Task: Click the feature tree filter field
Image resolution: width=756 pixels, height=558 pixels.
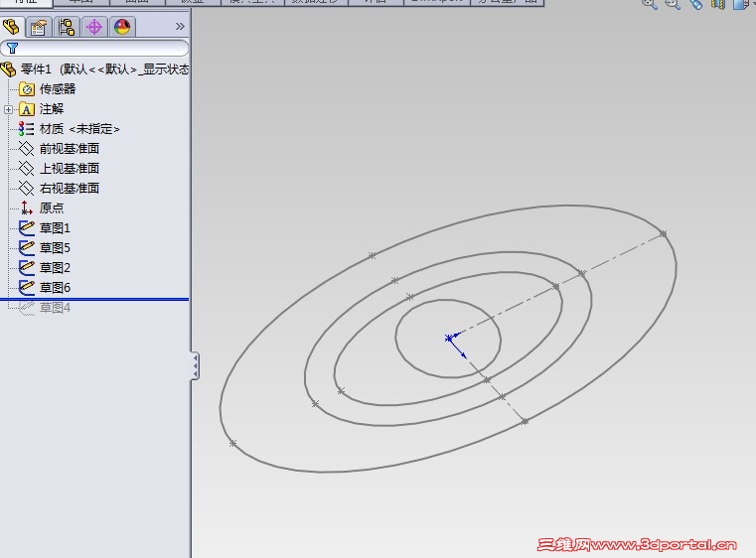Action: [94, 48]
